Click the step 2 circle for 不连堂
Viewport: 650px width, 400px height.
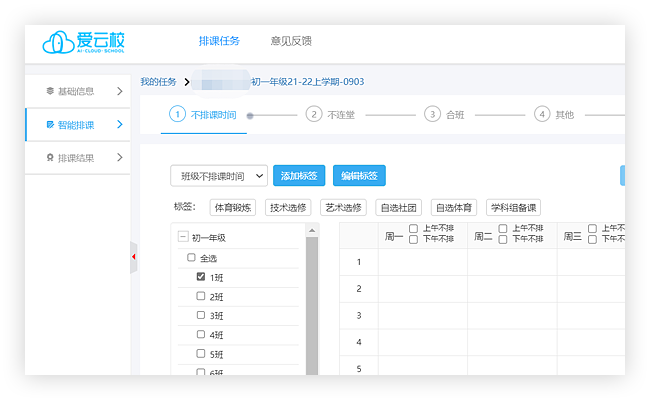click(x=314, y=115)
